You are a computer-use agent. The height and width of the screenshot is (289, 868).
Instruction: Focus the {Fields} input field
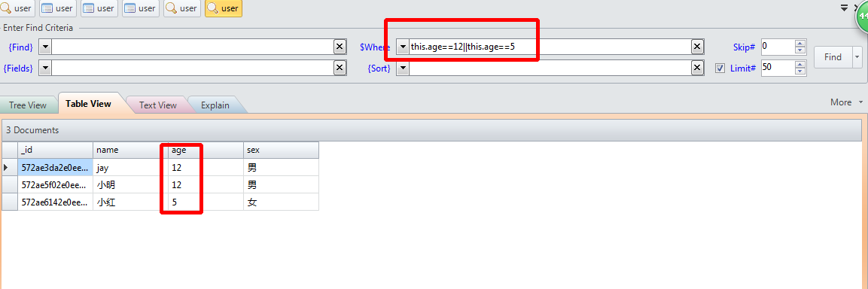pyautogui.click(x=193, y=68)
